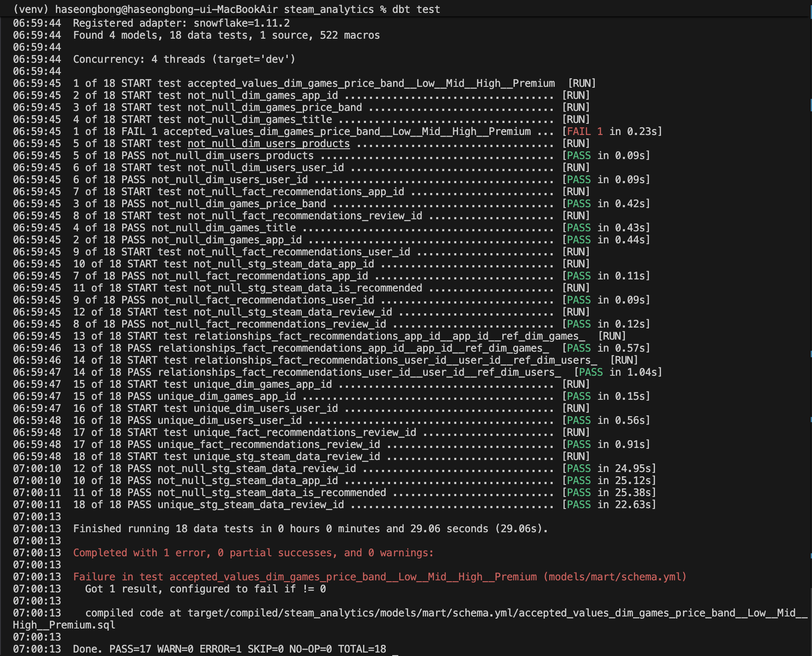Click "Got 1 result, configured to fail" line

[x=206, y=589]
